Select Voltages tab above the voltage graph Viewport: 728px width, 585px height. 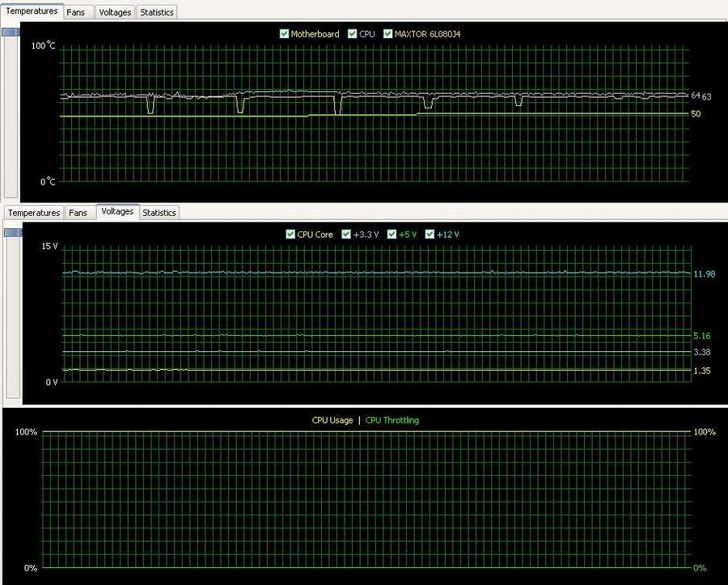[x=117, y=211]
